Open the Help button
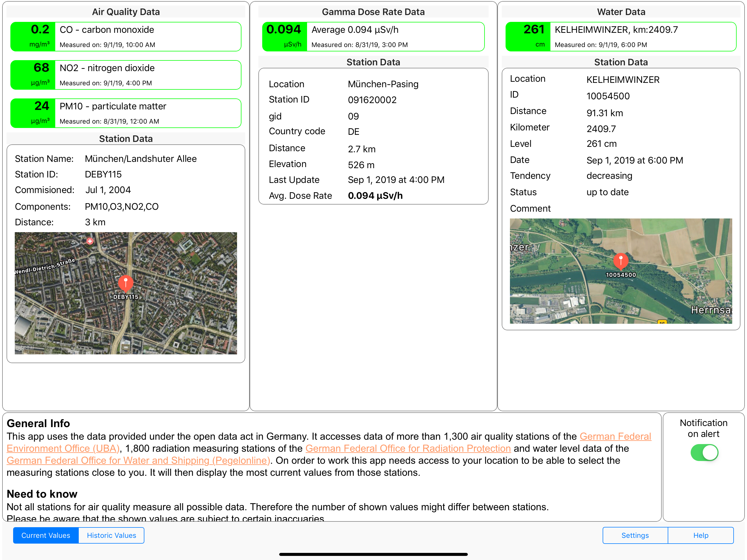The image size is (747, 560). tap(701, 535)
